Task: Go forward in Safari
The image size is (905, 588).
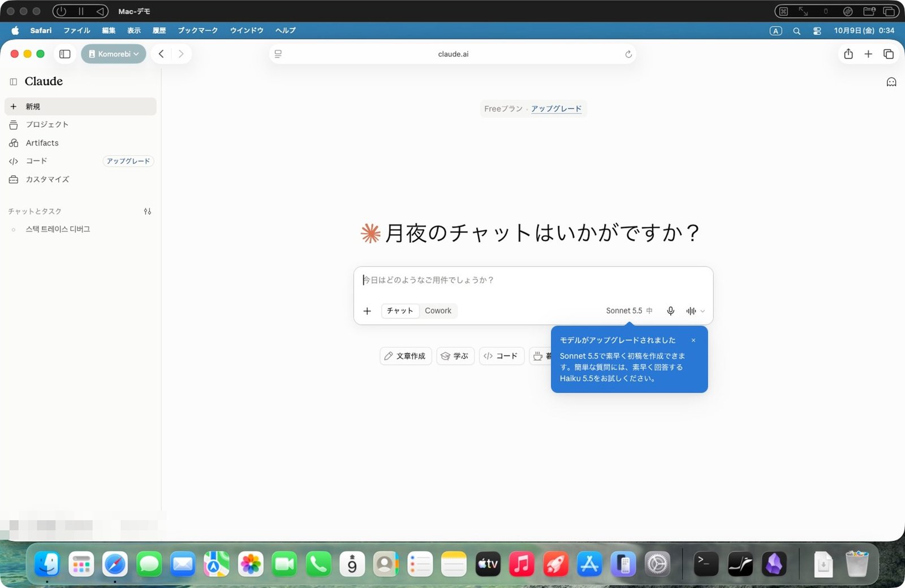Action: point(181,54)
